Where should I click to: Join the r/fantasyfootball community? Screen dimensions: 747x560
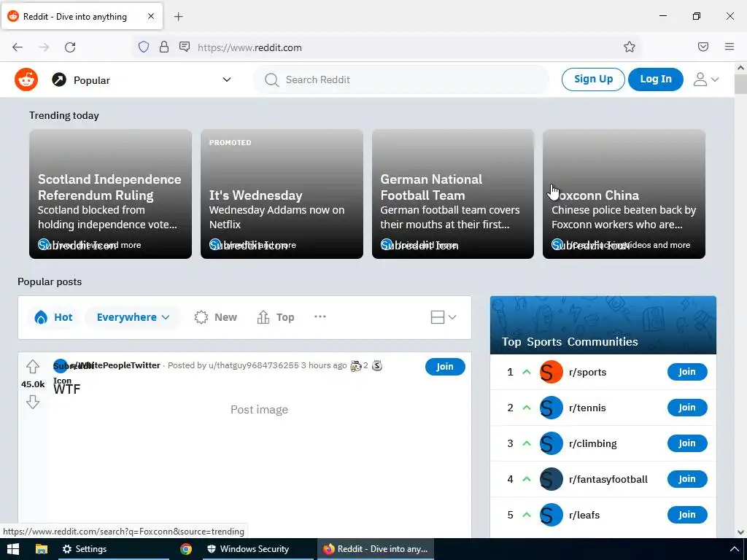point(687,479)
